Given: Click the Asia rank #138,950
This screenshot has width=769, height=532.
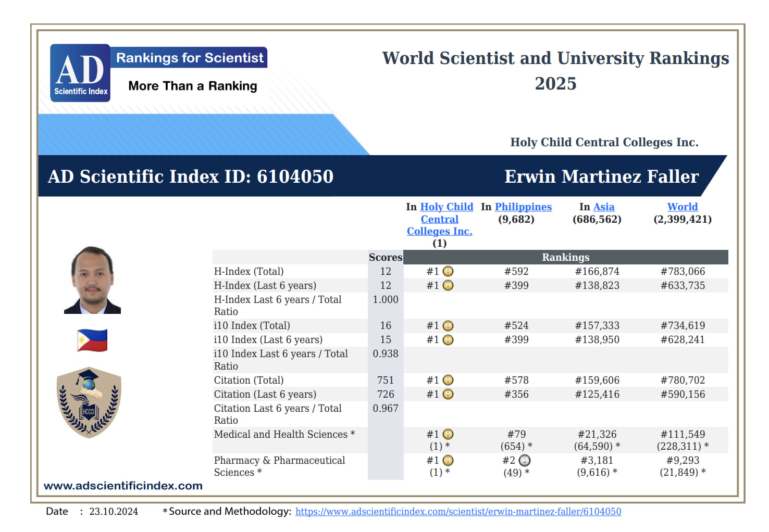Looking at the screenshot, I should 597,339.
